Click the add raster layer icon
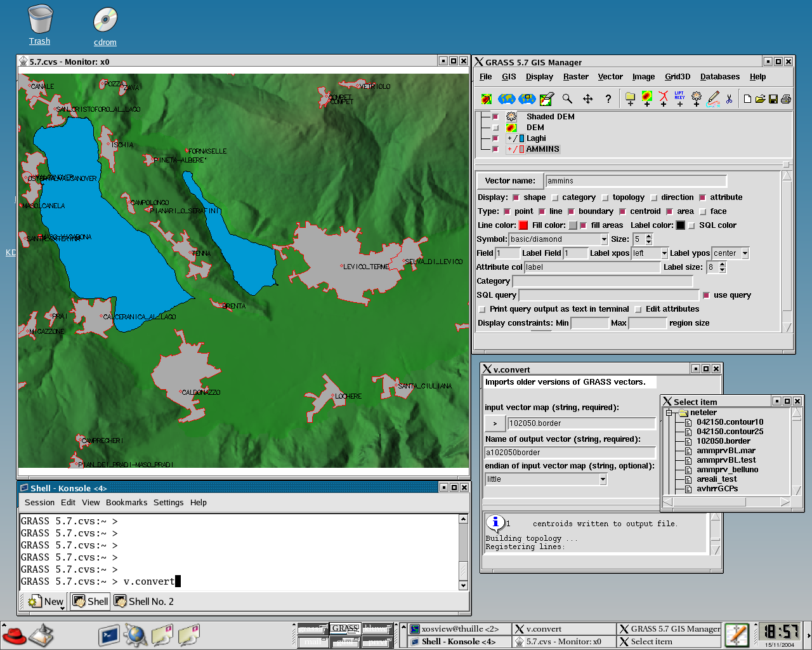This screenshot has height=650, width=812. [x=646, y=98]
